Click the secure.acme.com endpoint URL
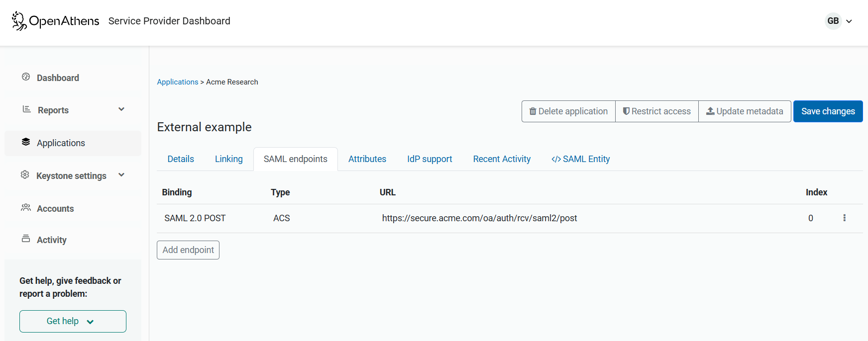The height and width of the screenshot is (341, 868). [x=479, y=218]
